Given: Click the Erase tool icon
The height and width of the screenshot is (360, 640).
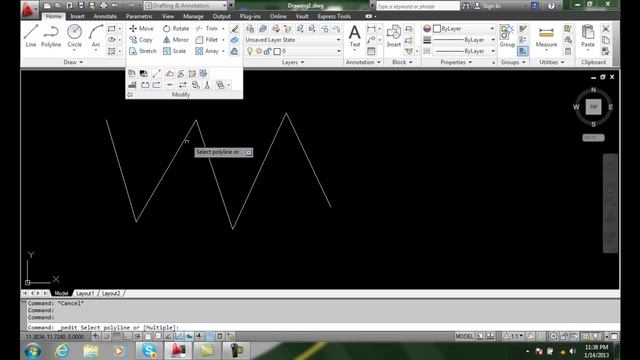Looking at the screenshot, I should (234, 29).
